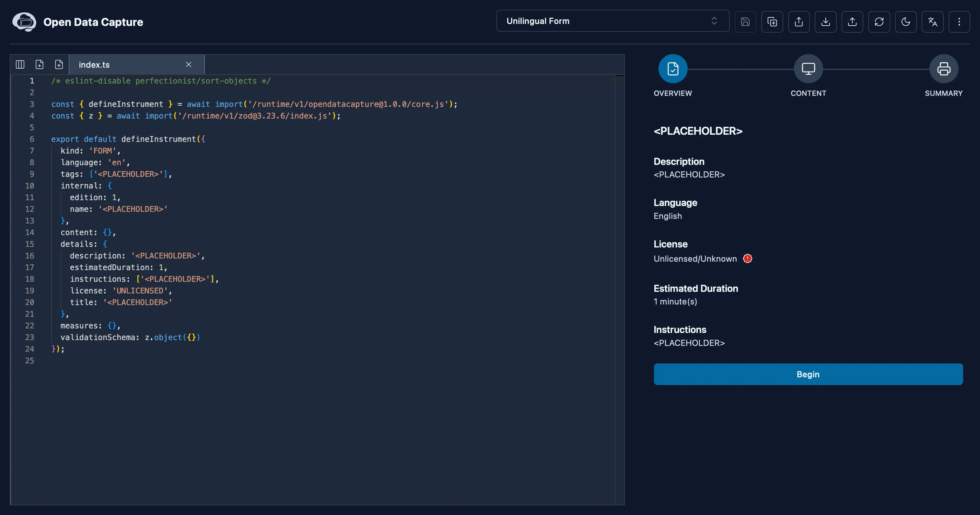Open the language translation options
980x515 pixels.
932,22
